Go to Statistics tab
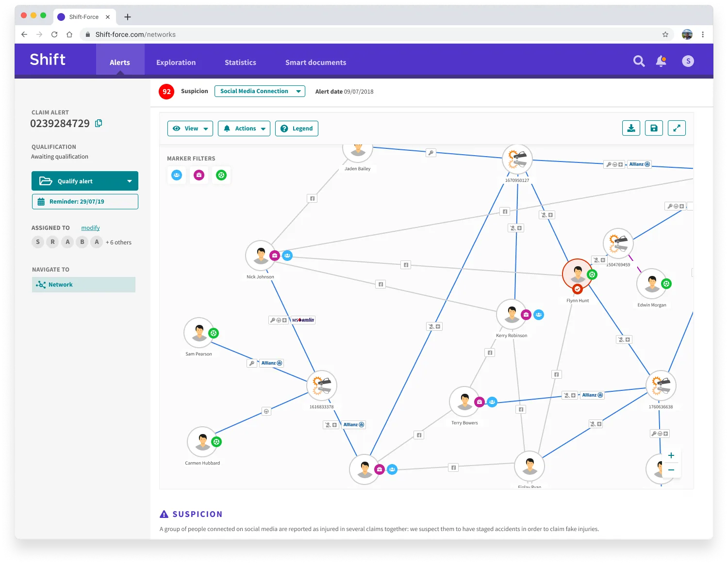728x564 pixels. pos(240,63)
